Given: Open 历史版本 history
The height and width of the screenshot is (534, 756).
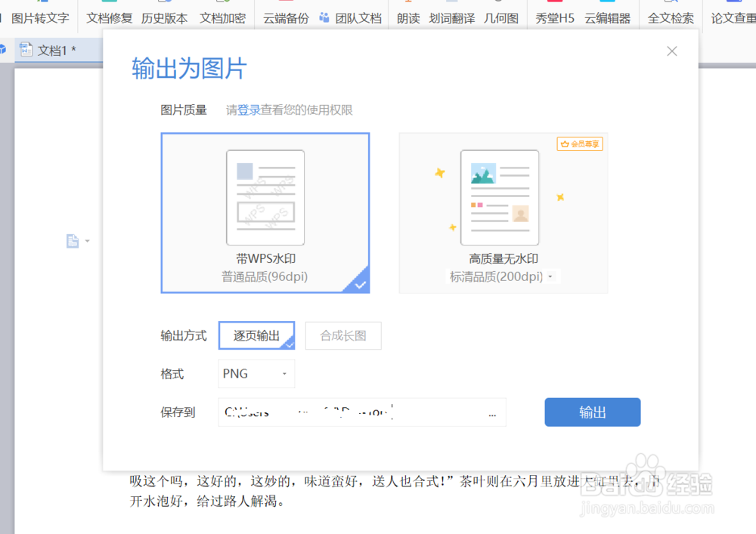Looking at the screenshot, I should (165, 18).
